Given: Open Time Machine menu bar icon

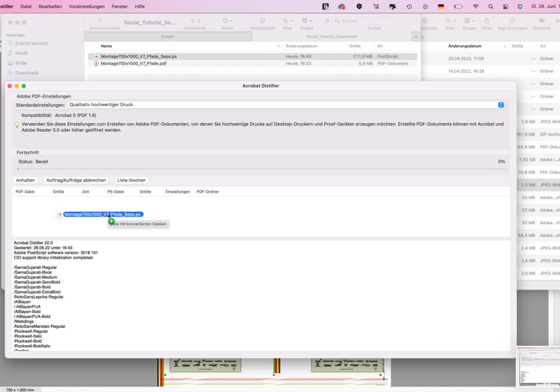Looking at the screenshot, I should point(409,6).
